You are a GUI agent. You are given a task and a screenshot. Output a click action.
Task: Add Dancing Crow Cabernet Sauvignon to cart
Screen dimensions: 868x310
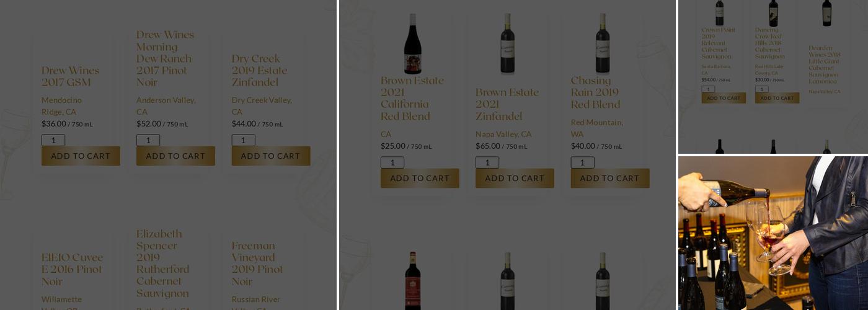[x=777, y=98]
